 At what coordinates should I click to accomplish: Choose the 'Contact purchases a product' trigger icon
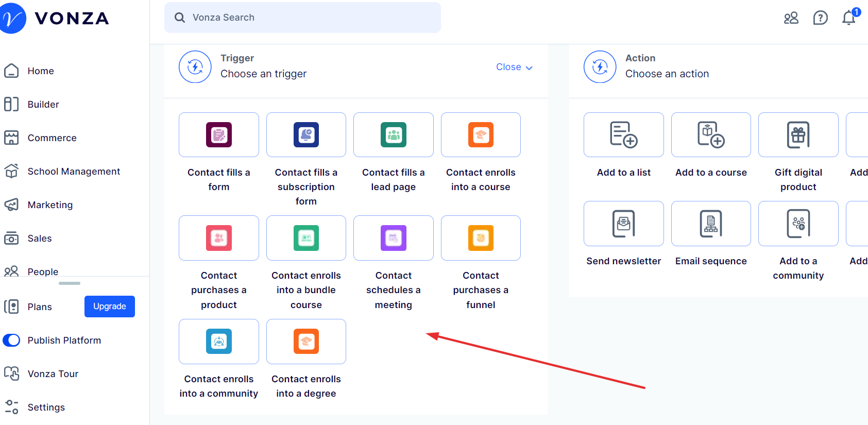click(219, 238)
